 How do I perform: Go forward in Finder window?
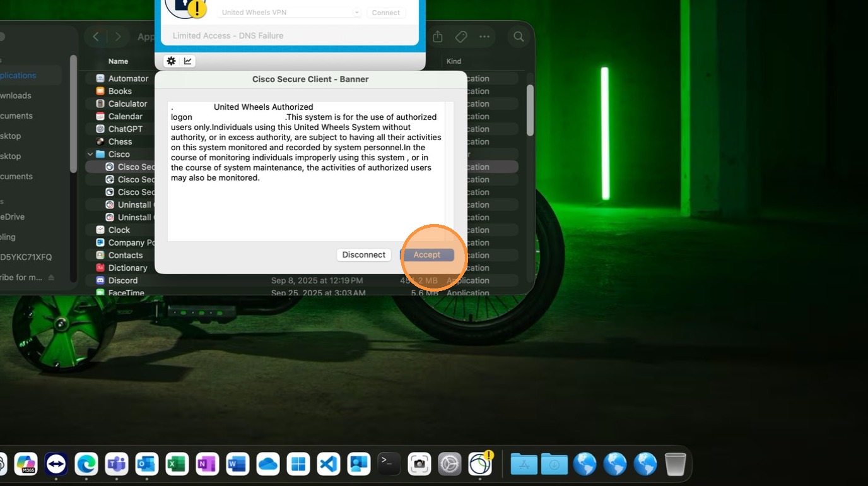(117, 37)
